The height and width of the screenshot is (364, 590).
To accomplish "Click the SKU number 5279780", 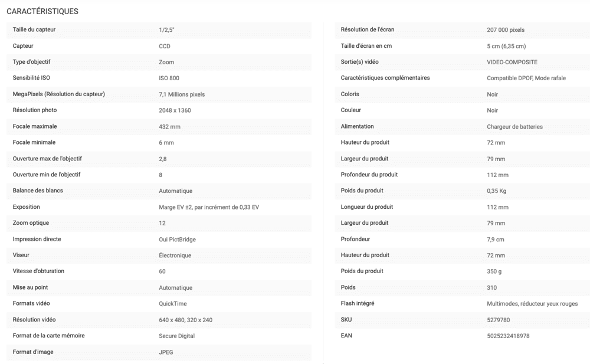I will tap(498, 320).
